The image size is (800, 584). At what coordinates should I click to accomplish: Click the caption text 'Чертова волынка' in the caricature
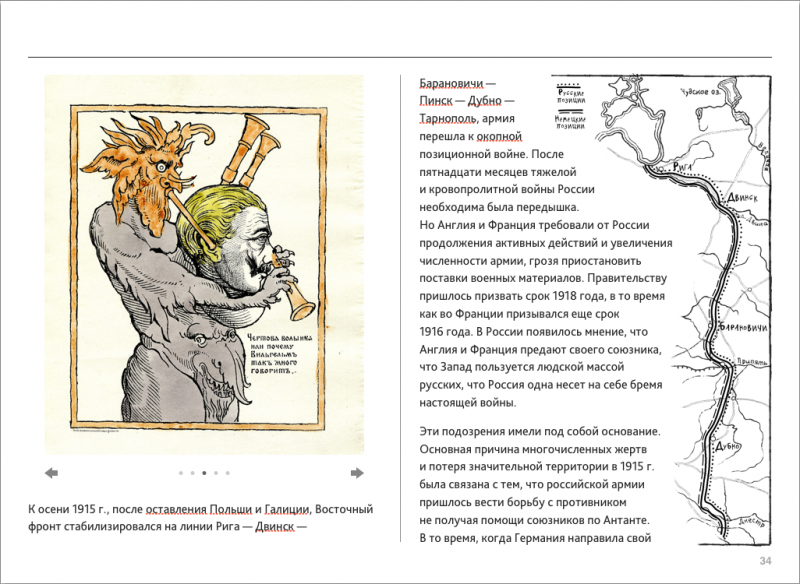[280, 338]
